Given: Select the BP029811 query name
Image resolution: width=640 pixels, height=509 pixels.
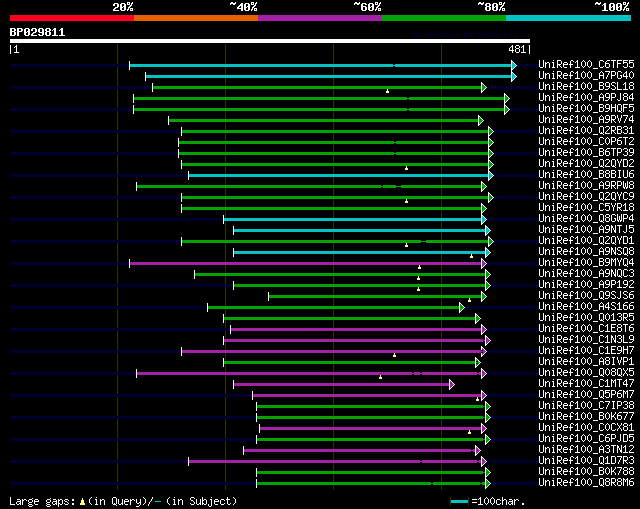Looking at the screenshot, I should (37, 32).
